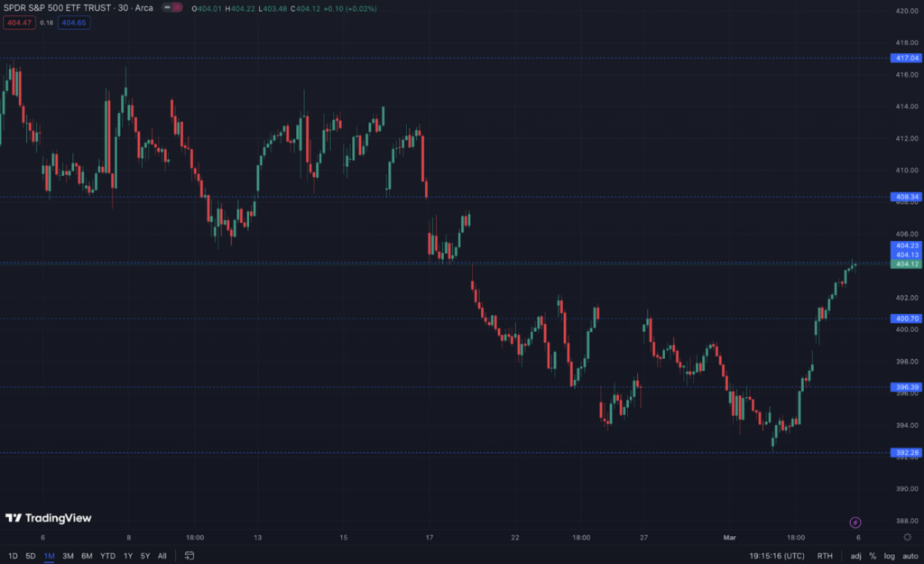Image resolution: width=924 pixels, height=564 pixels.
Task: Click the 392.28 price line label
Action: 906,453
